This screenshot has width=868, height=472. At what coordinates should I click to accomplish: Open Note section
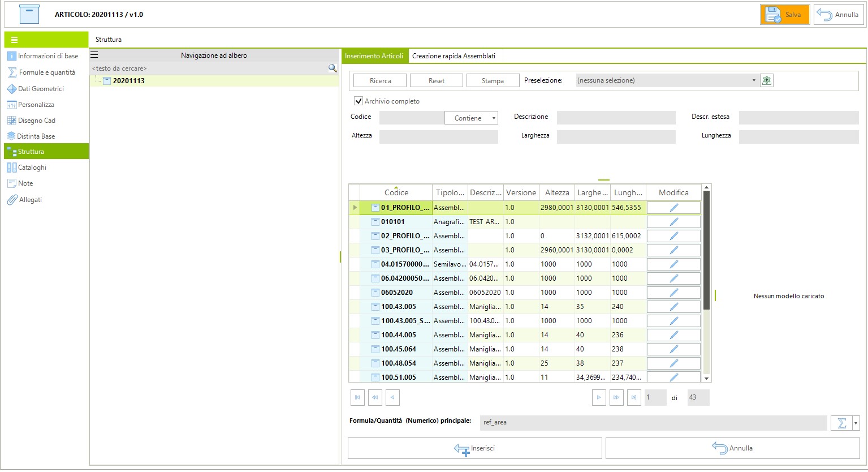tap(46, 183)
